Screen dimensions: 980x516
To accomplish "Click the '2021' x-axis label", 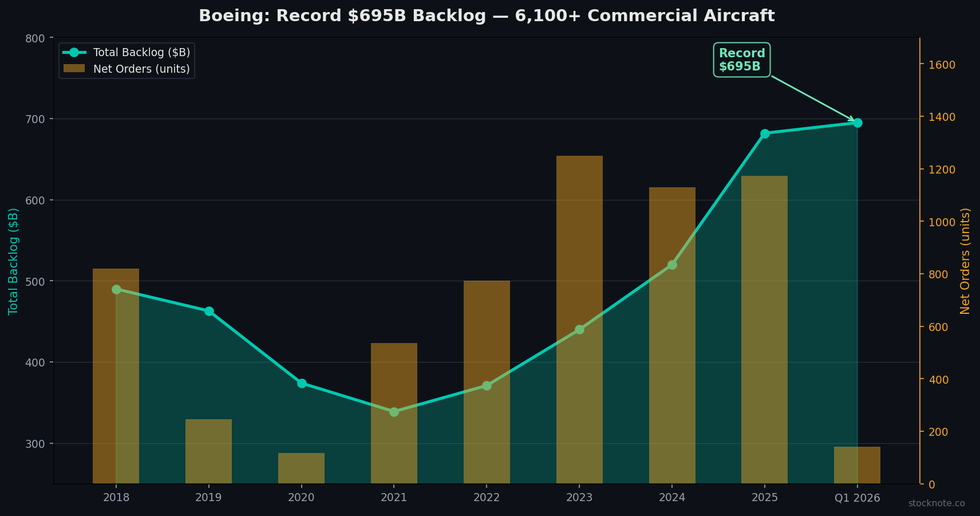I will pos(394,498).
